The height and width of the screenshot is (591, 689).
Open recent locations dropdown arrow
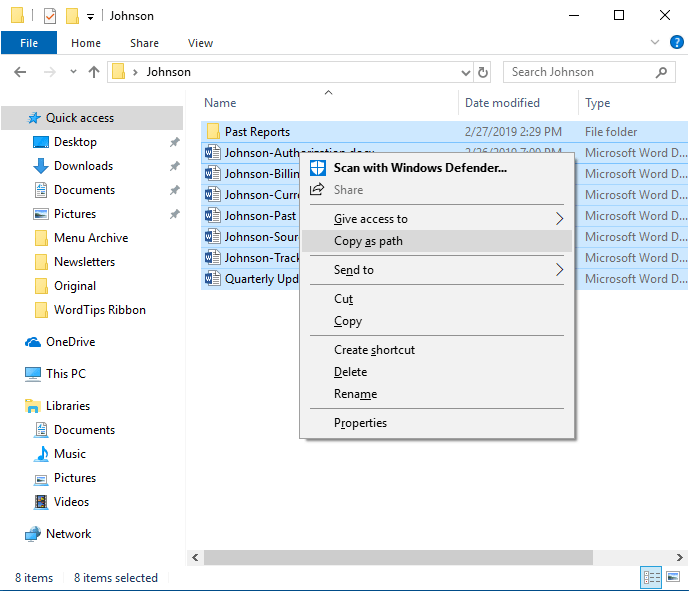tap(73, 72)
